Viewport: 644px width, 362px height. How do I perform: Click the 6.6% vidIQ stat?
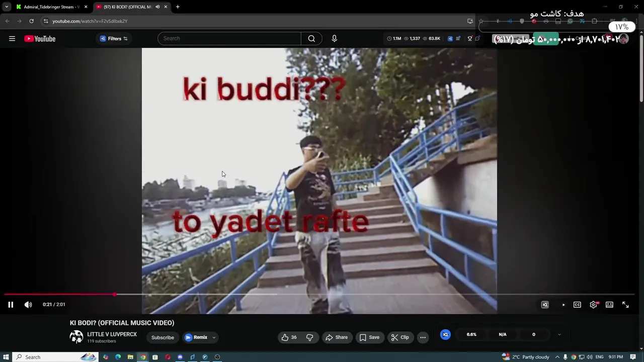(x=471, y=334)
